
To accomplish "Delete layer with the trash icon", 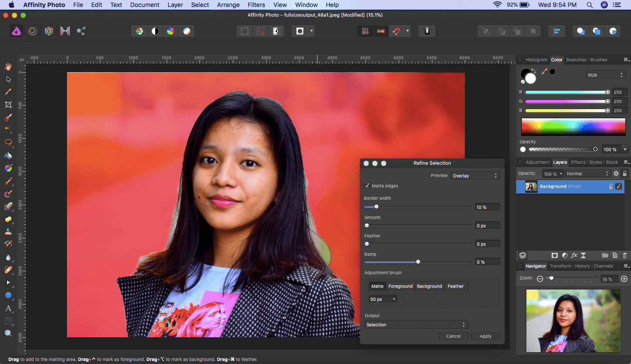I will (625, 255).
